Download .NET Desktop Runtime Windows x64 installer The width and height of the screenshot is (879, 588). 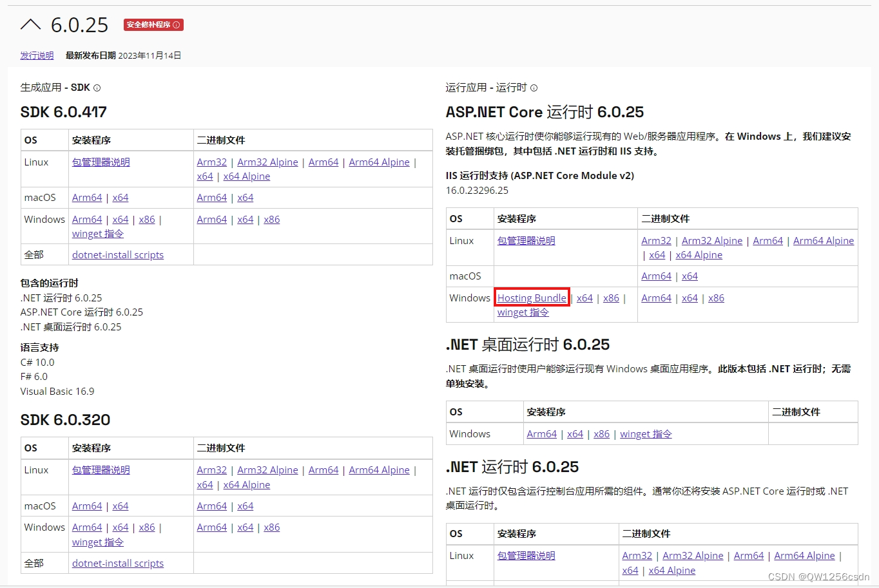point(575,434)
